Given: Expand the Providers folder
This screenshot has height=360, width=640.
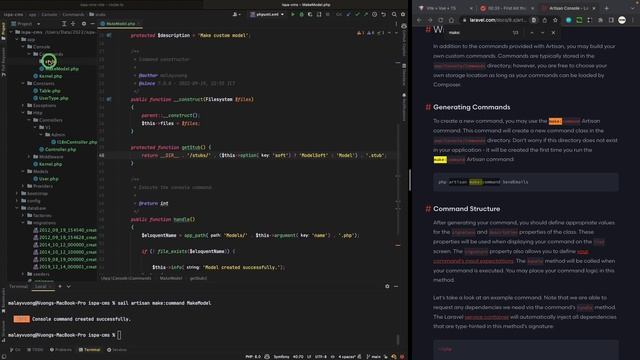Looking at the screenshot, I should [x=23, y=186].
